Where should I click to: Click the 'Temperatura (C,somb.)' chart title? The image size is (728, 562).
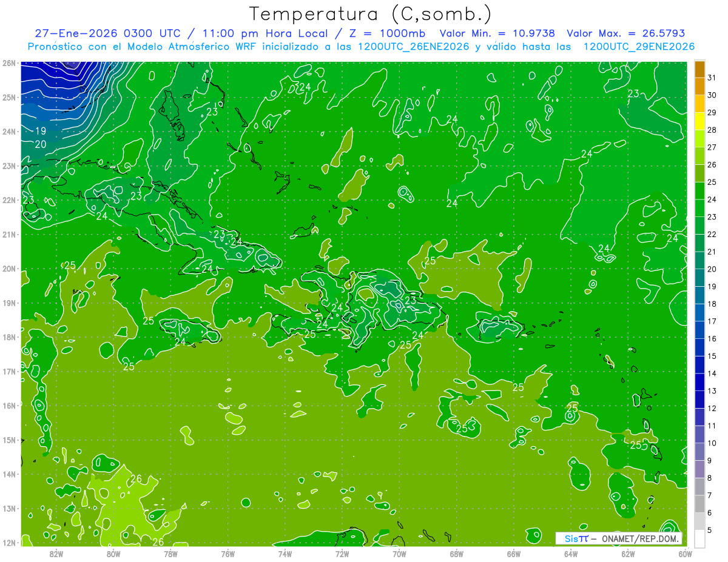pyautogui.click(x=371, y=14)
